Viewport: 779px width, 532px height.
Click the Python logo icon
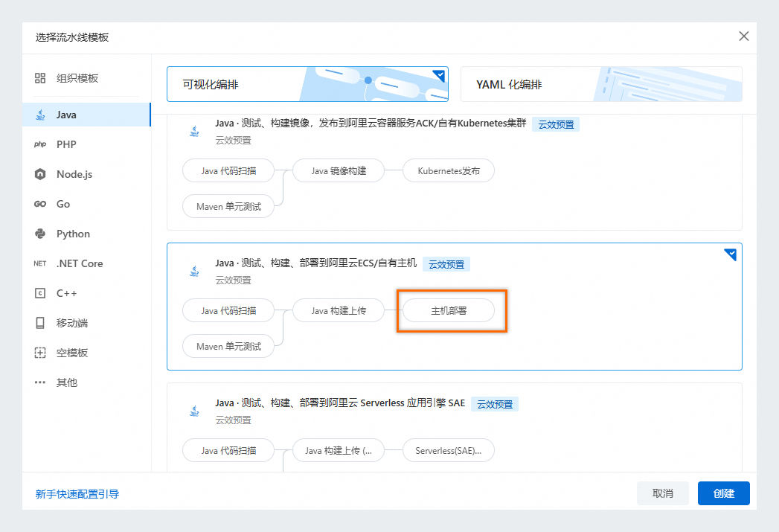(x=40, y=234)
